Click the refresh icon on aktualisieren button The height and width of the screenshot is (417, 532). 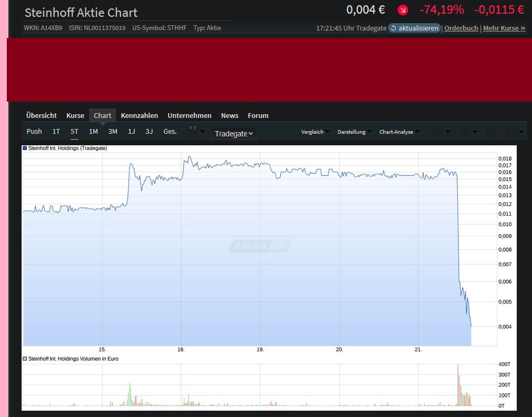pos(393,28)
